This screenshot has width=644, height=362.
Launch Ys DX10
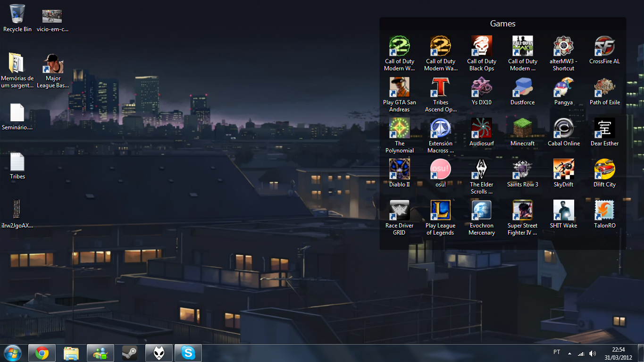[x=481, y=87]
